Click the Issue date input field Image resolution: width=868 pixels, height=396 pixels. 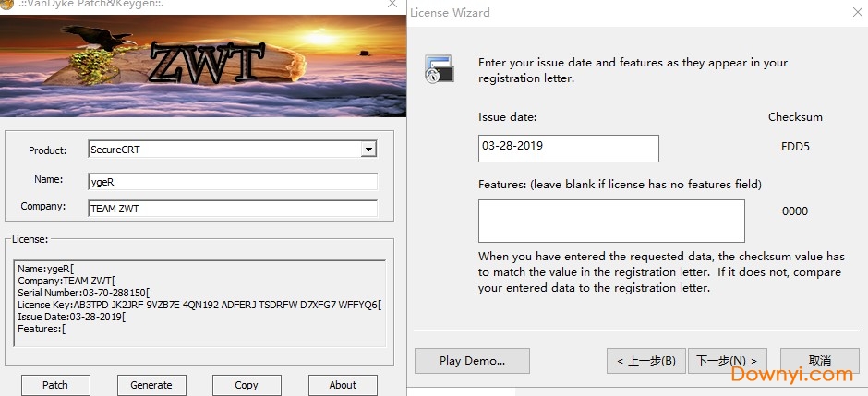click(568, 148)
